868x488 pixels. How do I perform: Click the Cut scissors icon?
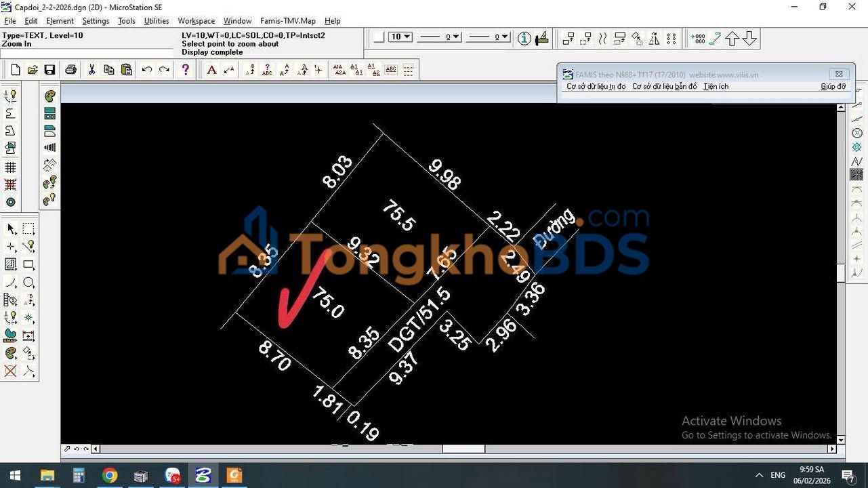tap(91, 69)
